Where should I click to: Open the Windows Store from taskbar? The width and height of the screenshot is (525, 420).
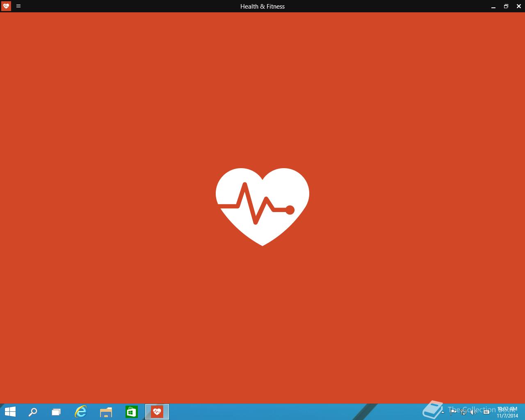tap(132, 412)
